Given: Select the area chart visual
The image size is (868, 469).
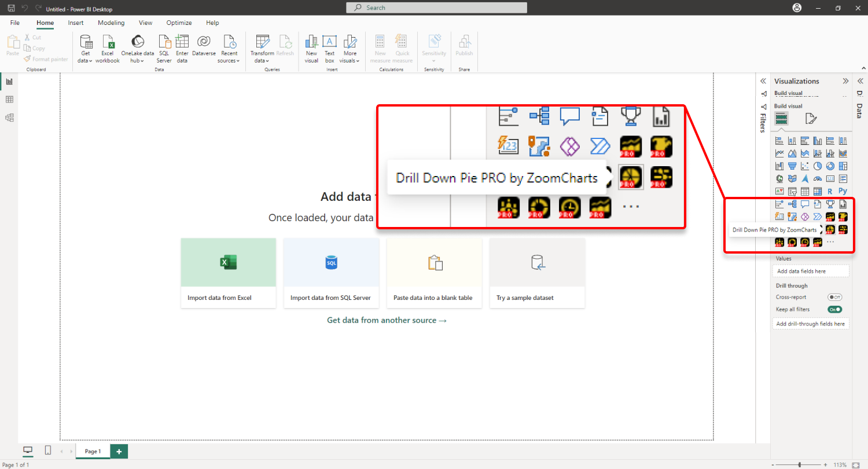Looking at the screenshot, I should point(792,153).
